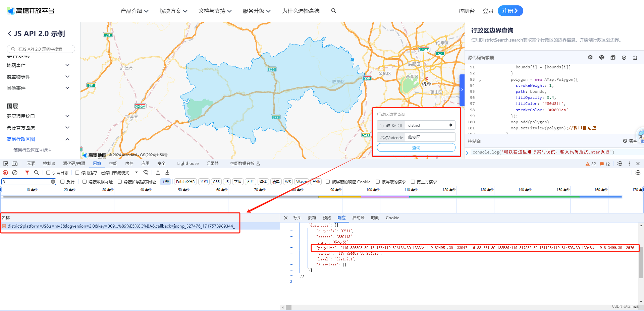This screenshot has width=644, height=311.
Task: Open the 文档与支持 dropdown menu
Action: coord(215,11)
